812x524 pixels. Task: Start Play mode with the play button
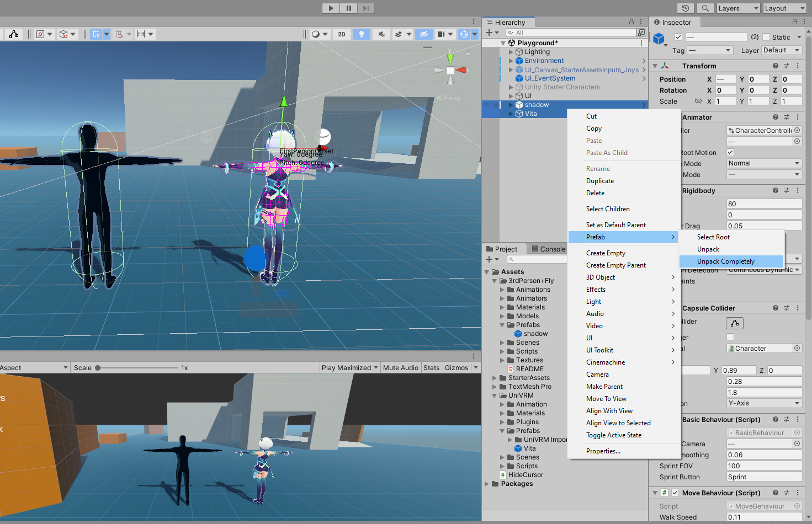coord(331,8)
